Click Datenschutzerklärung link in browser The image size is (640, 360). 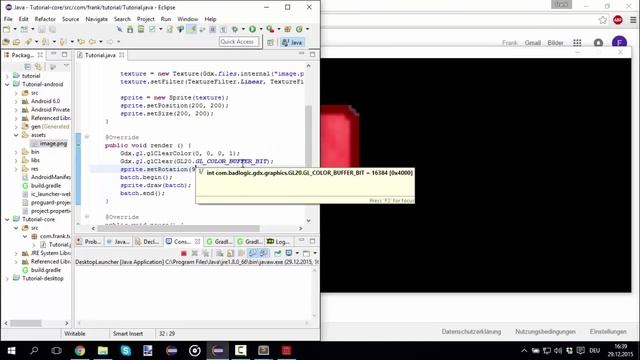471,331
